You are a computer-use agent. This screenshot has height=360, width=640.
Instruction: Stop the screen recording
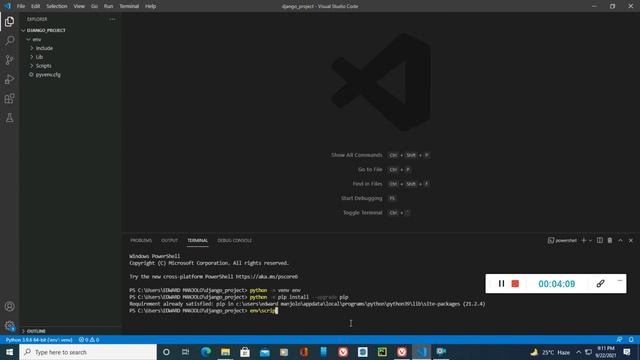[515, 284]
